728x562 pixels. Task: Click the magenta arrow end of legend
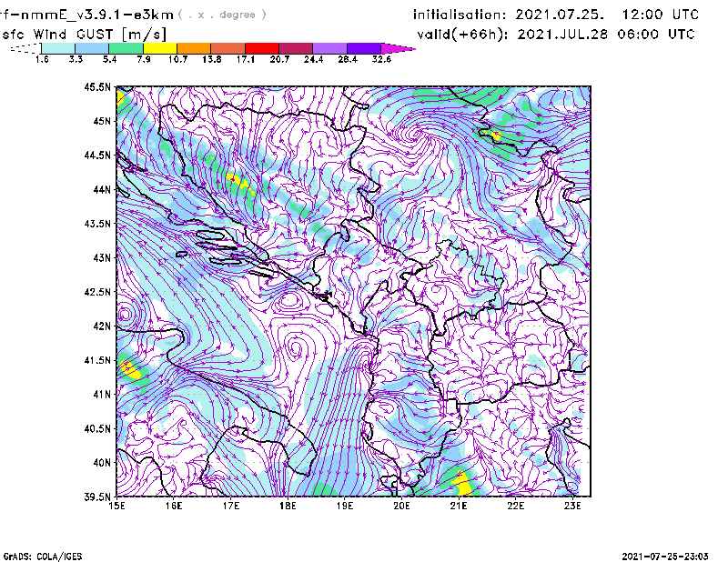(398, 48)
